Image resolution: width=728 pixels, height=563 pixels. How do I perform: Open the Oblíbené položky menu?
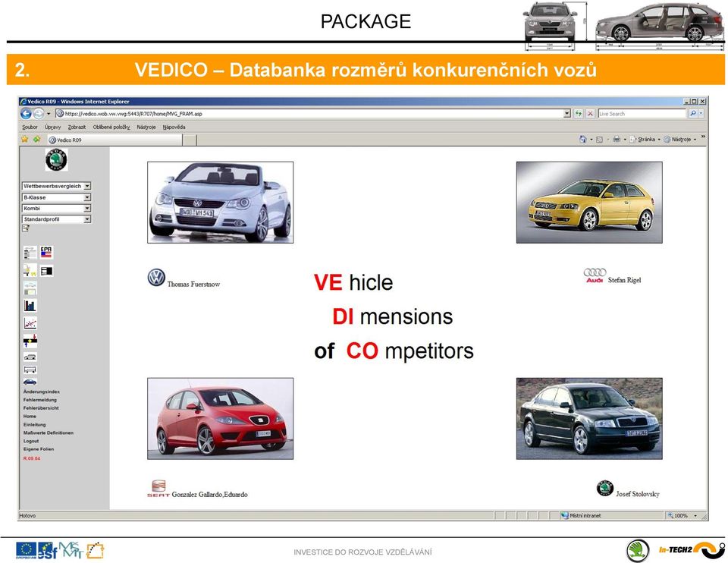(x=111, y=127)
